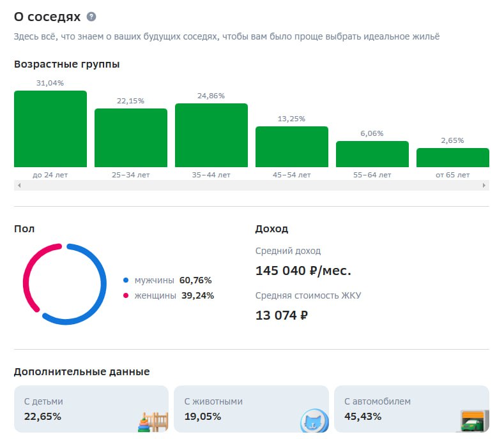Select the 45–54 лет bar

click(x=292, y=147)
